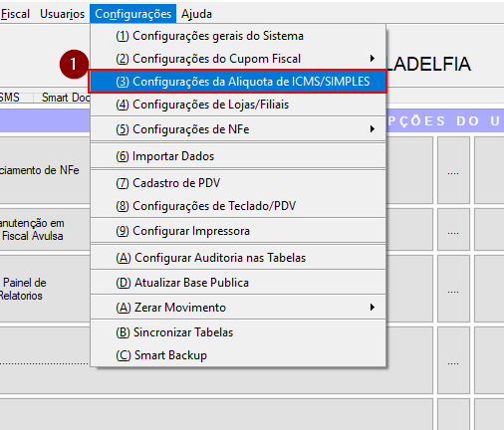
Task: Open Configurações de Lojas/Filiais
Action: [x=238, y=105]
